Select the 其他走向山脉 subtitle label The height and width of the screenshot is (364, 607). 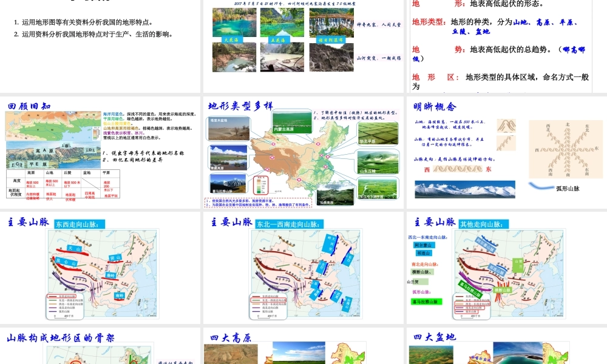484,224
